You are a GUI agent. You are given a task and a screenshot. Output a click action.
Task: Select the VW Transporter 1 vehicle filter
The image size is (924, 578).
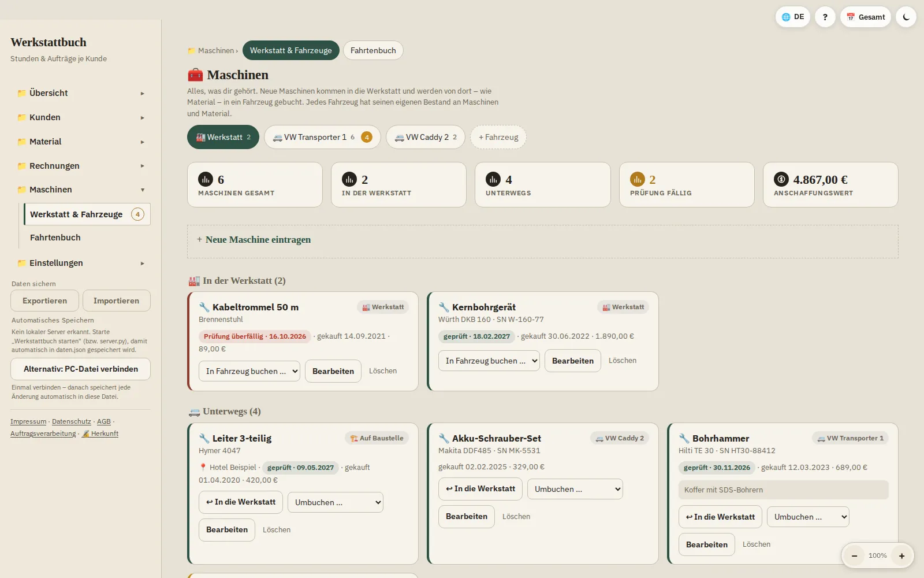pos(322,137)
